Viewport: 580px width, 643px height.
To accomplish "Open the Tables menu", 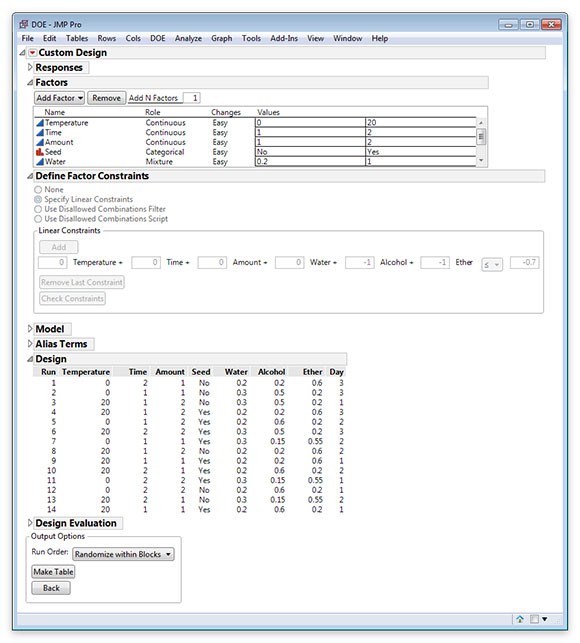I will (77, 39).
